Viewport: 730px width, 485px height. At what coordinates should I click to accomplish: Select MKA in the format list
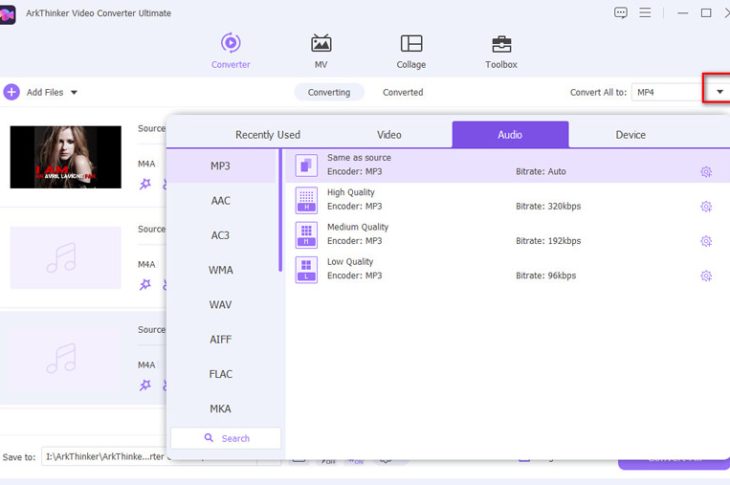click(x=221, y=409)
